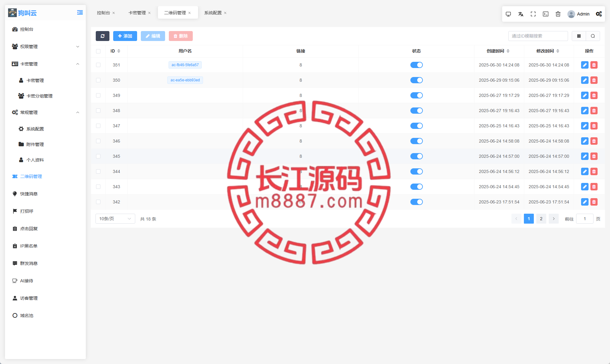Toggle status switch for row 351
The height and width of the screenshot is (364, 610).
[x=417, y=65]
